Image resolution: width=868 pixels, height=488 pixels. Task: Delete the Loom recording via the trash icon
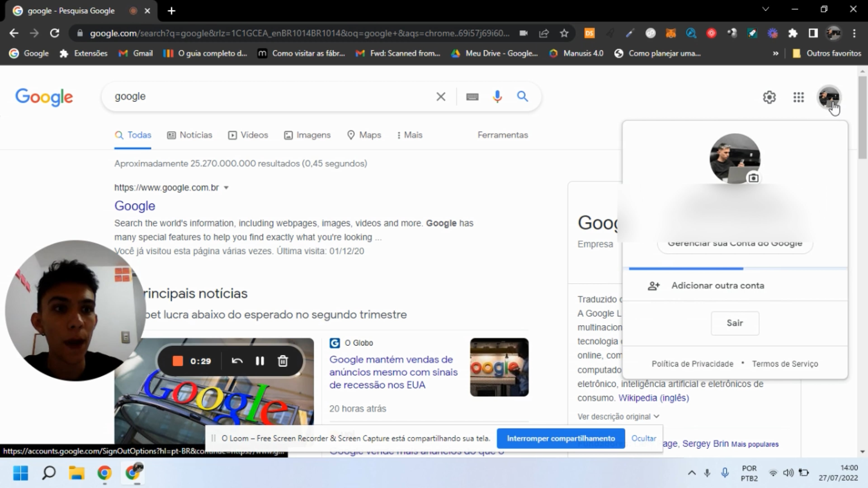point(282,361)
